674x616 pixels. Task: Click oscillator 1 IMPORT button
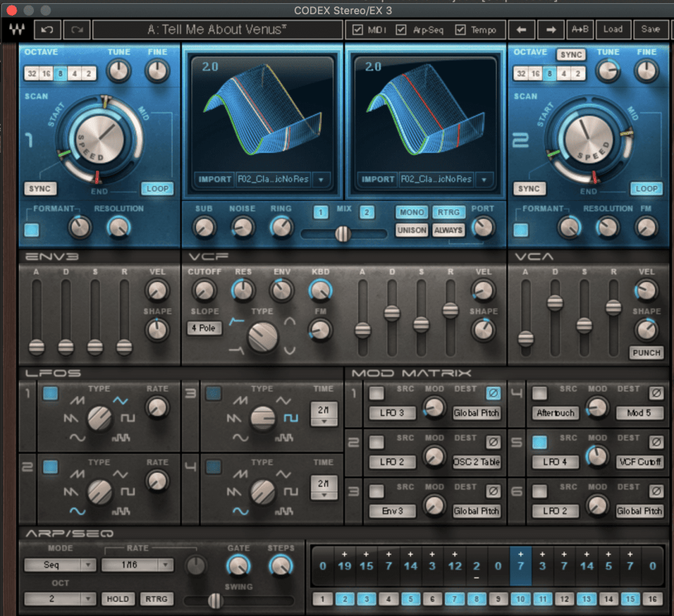click(x=214, y=180)
